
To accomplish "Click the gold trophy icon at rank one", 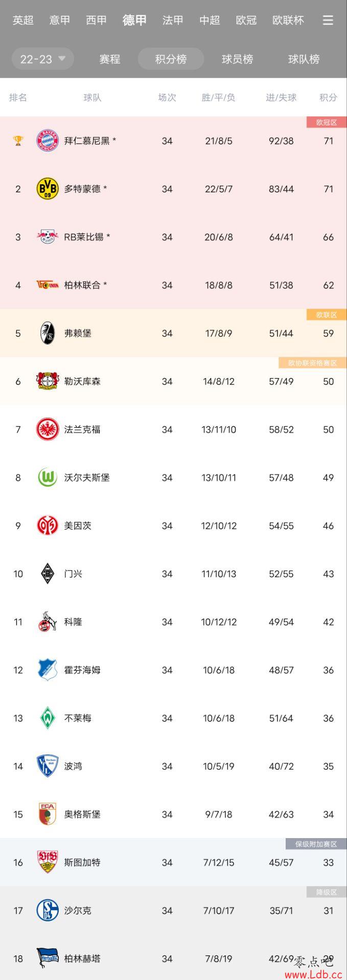I will tap(18, 140).
